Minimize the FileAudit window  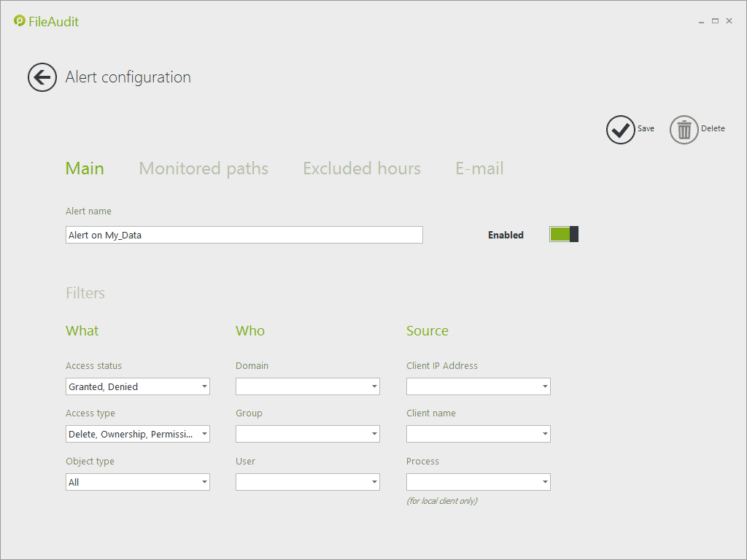pos(701,21)
